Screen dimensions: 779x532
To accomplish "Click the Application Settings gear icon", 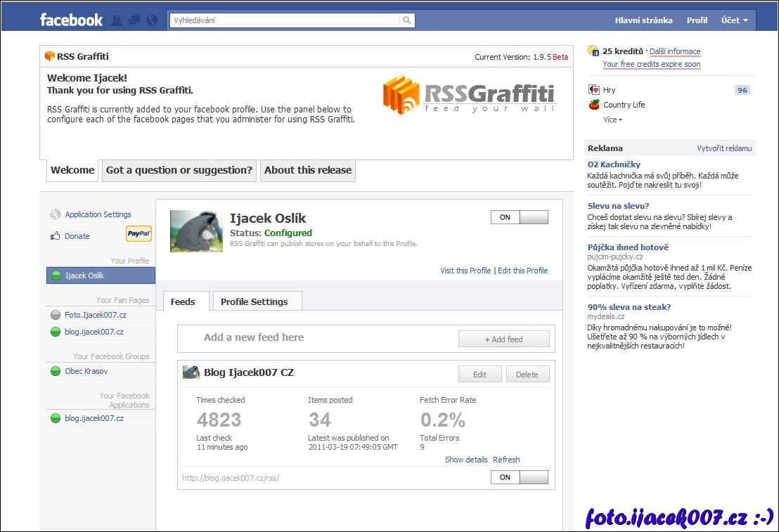I will (x=56, y=214).
